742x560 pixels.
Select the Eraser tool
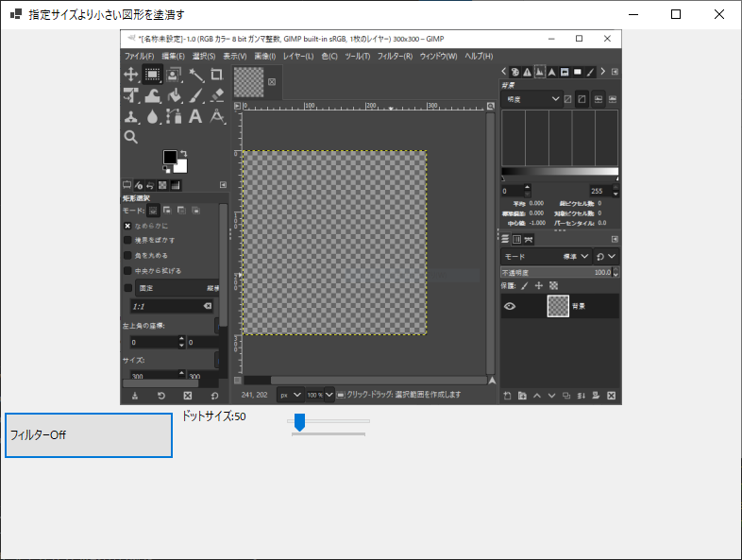(x=217, y=95)
